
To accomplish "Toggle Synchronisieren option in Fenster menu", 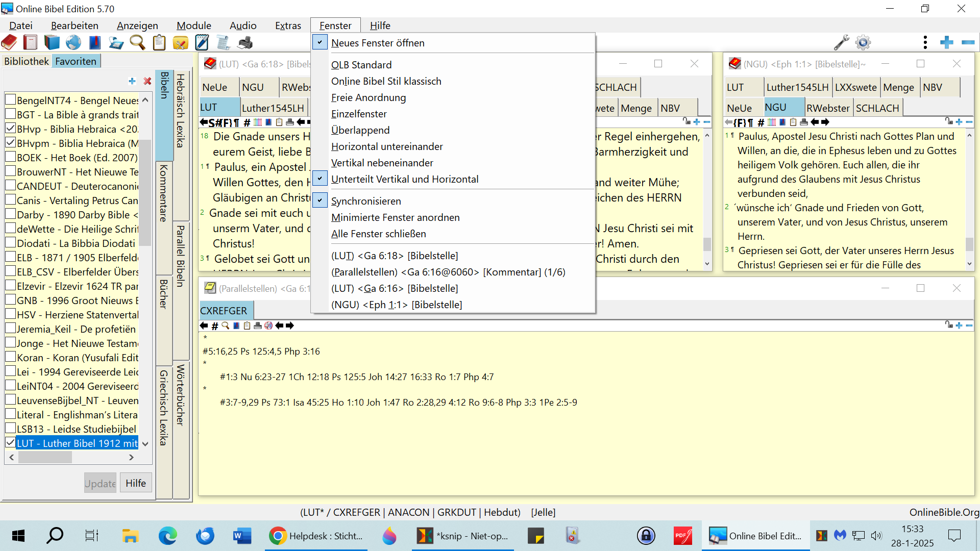I will 365,201.
